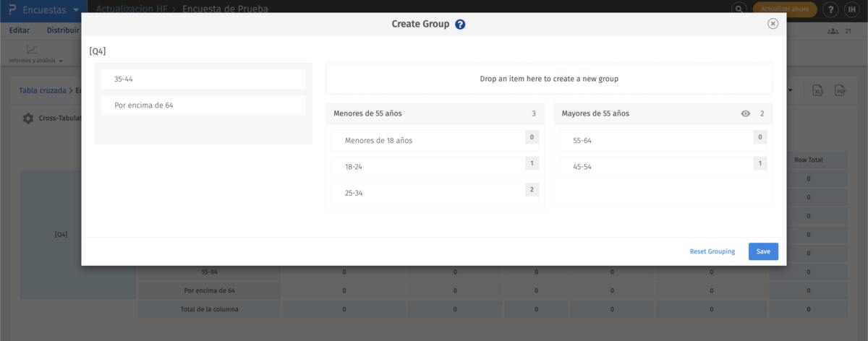868x341 pixels.
Task: Select Menores de 18 años item
Action: point(435,140)
